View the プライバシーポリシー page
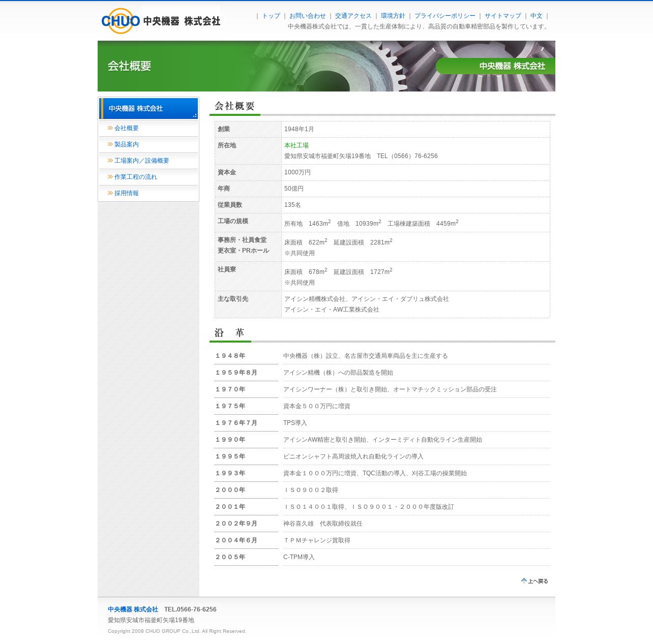653x644 pixels. [x=444, y=16]
